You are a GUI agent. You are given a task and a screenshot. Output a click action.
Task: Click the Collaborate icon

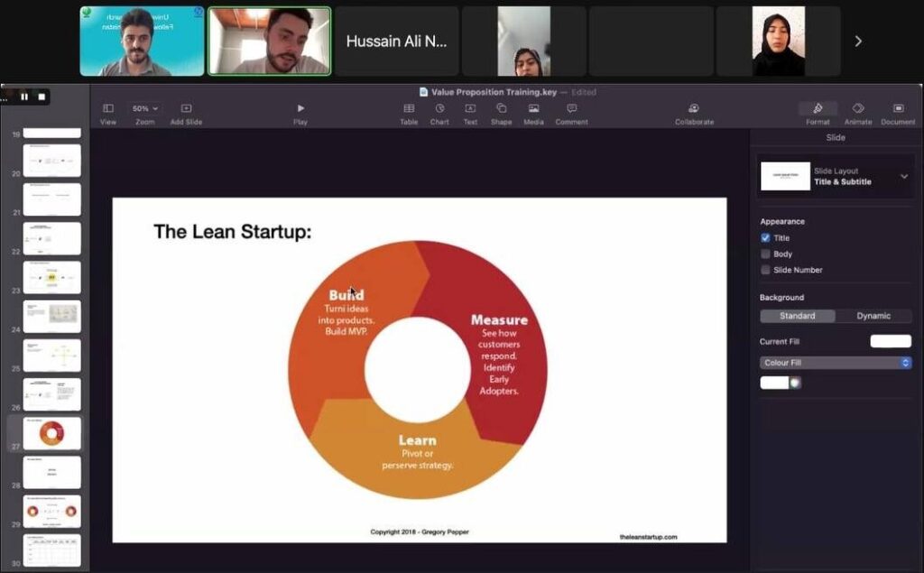(x=694, y=108)
